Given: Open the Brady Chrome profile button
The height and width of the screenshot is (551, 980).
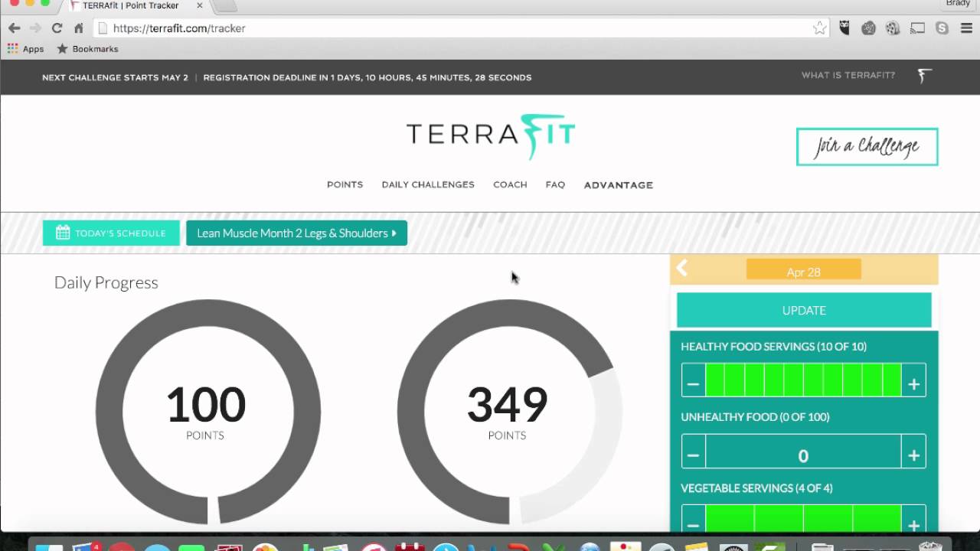Looking at the screenshot, I should coord(958,4).
